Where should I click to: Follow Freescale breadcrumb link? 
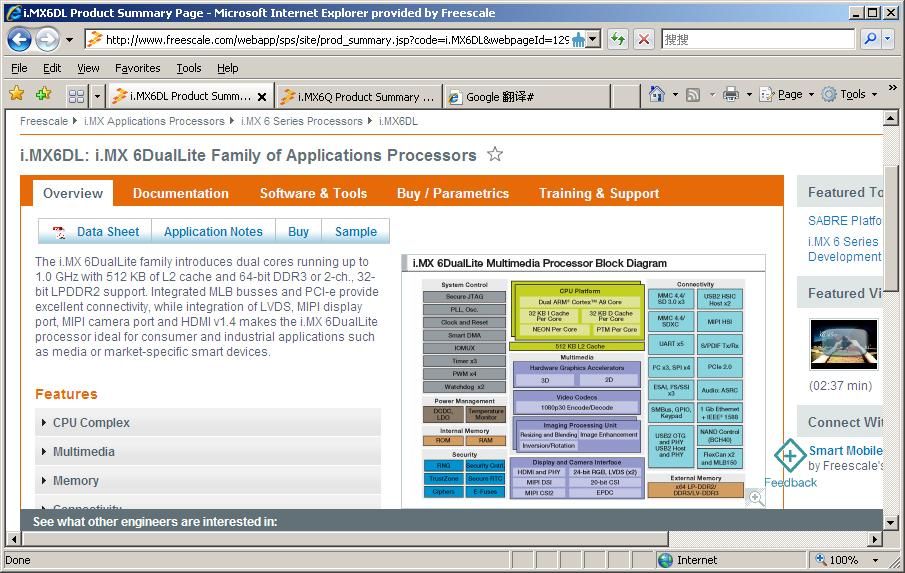44,121
